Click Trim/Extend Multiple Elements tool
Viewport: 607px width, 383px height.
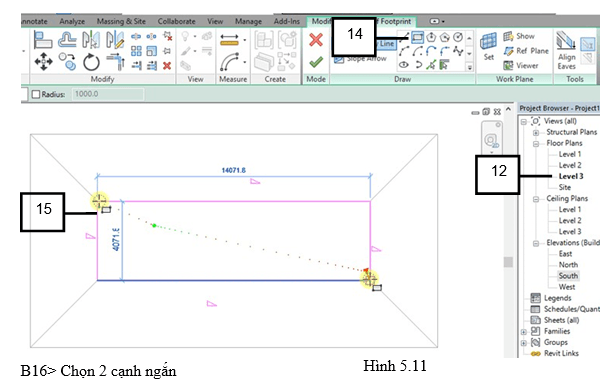(x=152, y=65)
